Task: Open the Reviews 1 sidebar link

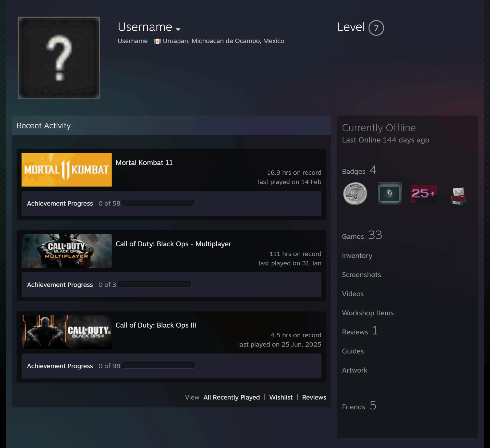Action: pyautogui.click(x=360, y=331)
